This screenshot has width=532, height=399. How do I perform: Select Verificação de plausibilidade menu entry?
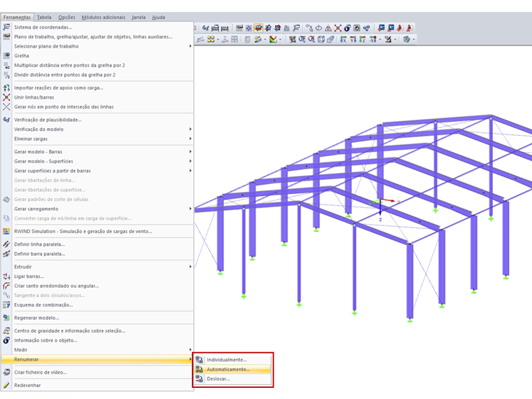pyautogui.click(x=97, y=120)
